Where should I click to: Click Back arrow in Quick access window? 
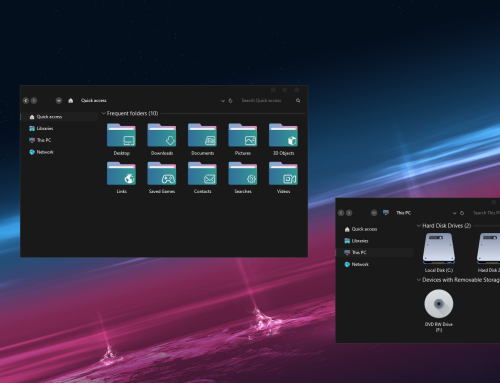coord(26,100)
